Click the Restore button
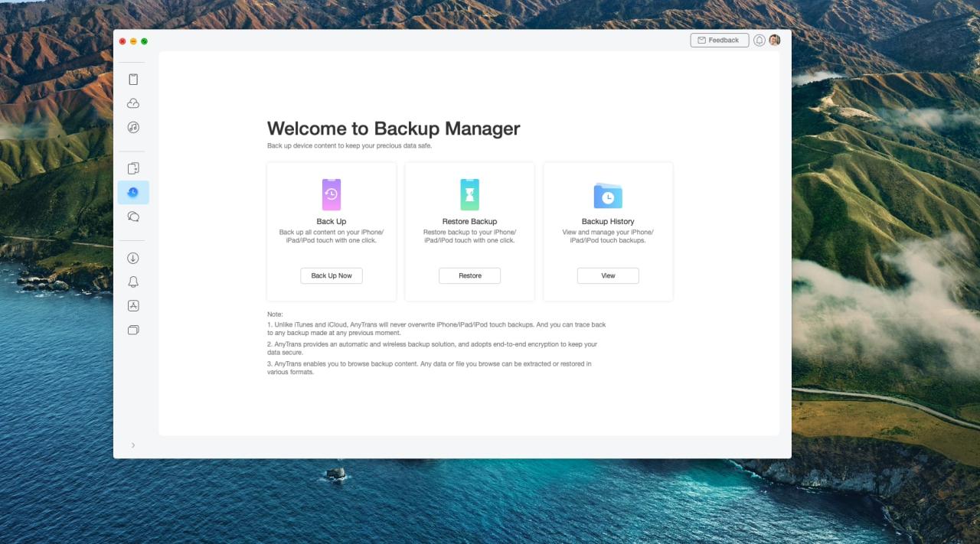 (470, 275)
